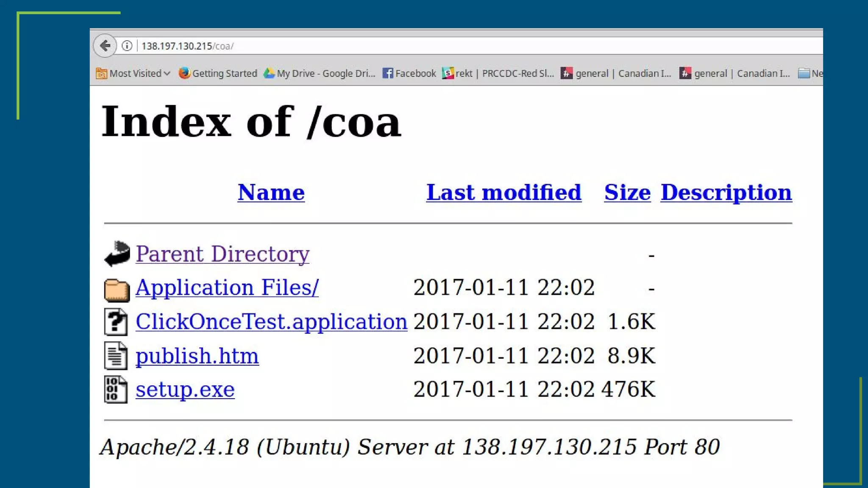Click the site information icon in address bar
The image size is (868, 488).
[x=127, y=46]
